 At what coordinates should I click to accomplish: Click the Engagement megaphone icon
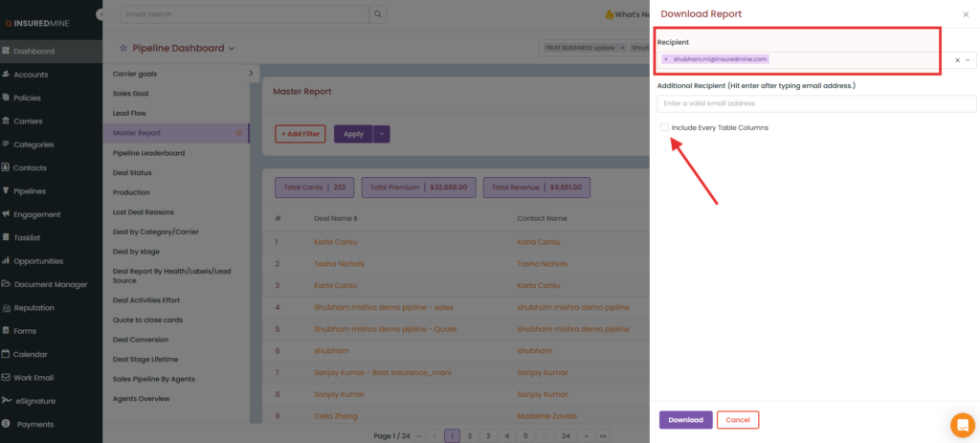point(6,214)
